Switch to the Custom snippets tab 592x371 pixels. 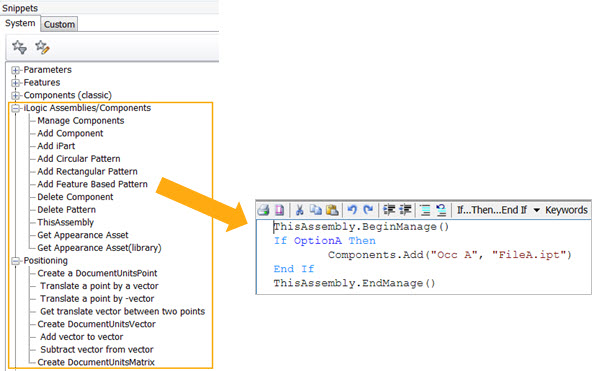59,24
